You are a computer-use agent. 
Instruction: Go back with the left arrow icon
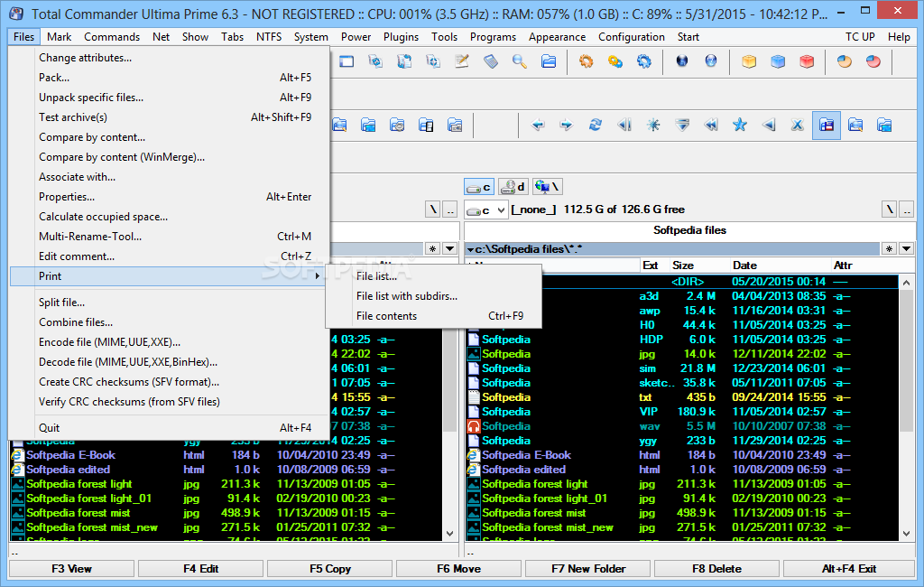pos(538,125)
